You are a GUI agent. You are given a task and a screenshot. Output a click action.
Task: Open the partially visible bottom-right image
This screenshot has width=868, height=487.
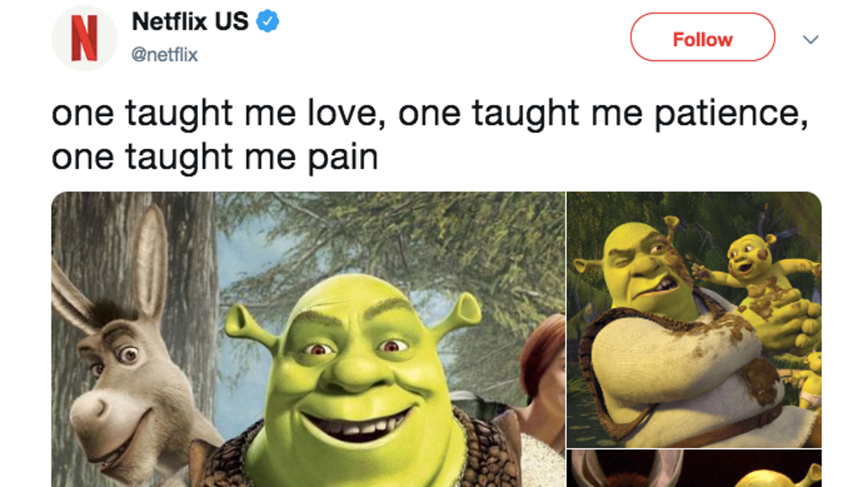tap(694, 468)
